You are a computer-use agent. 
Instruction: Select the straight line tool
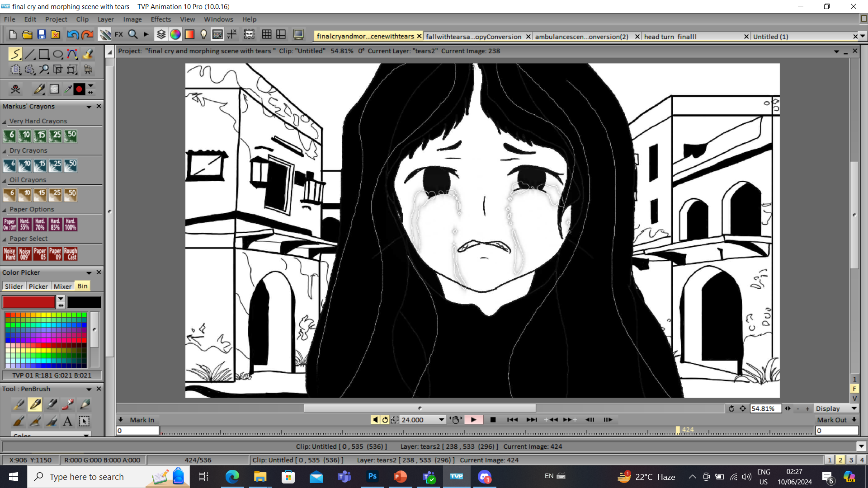pyautogui.click(x=29, y=54)
